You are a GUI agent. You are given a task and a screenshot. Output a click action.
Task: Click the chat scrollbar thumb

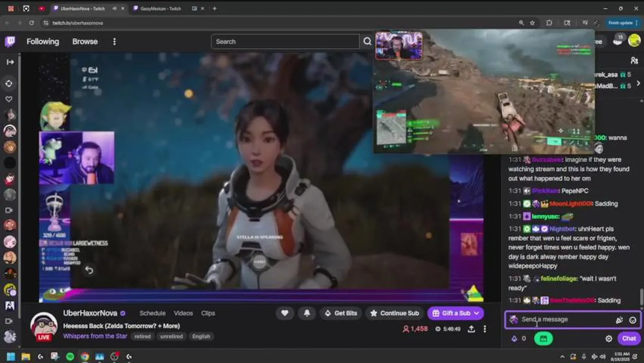pos(641,297)
